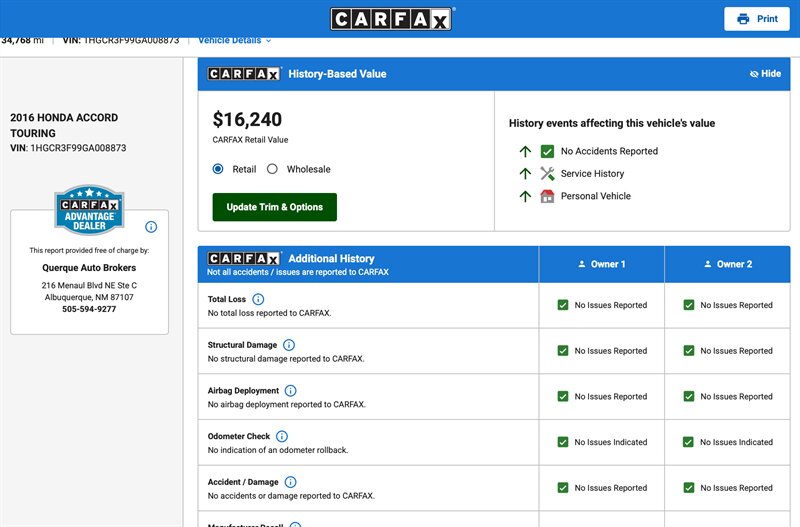The image size is (800, 527).
Task: Click Owner 2 Airbag Deployment checkmark
Action: (689, 396)
